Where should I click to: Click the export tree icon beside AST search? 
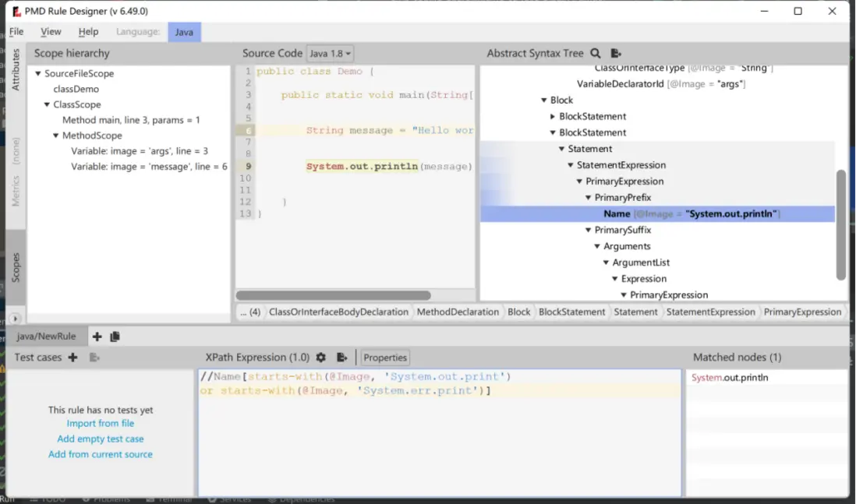(616, 54)
